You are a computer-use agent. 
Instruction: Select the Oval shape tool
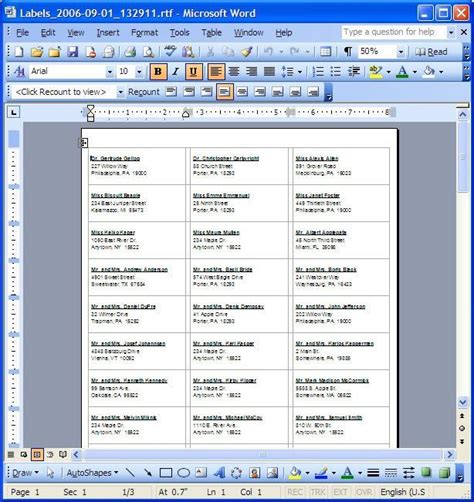tap(183, 473)
